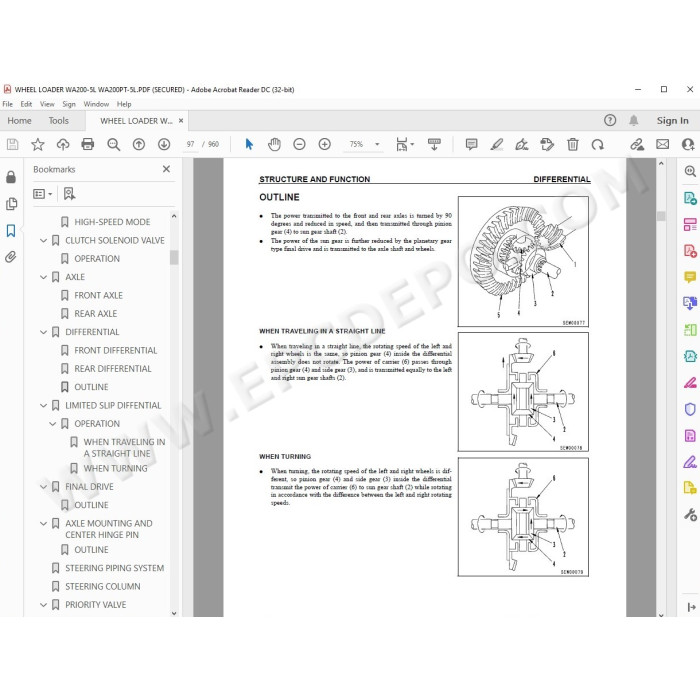700x700 pixels.
Task: Select the arrow selection tool
Action: coord(249,144)
